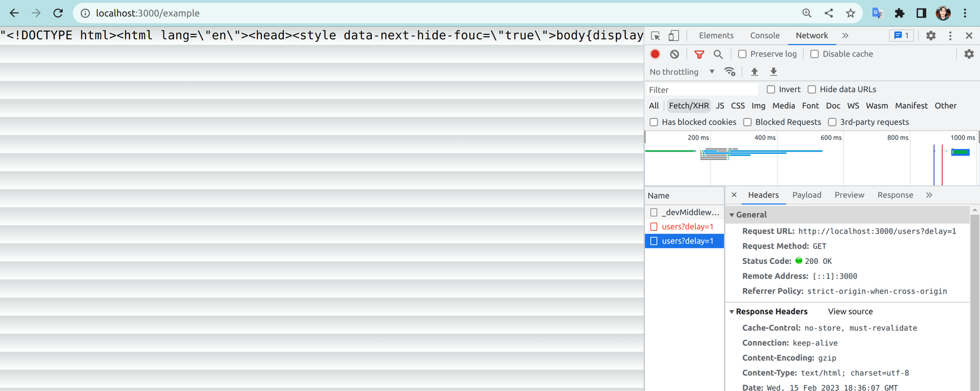
Task: Open DevTools settings gear
Action: point(931,36)
